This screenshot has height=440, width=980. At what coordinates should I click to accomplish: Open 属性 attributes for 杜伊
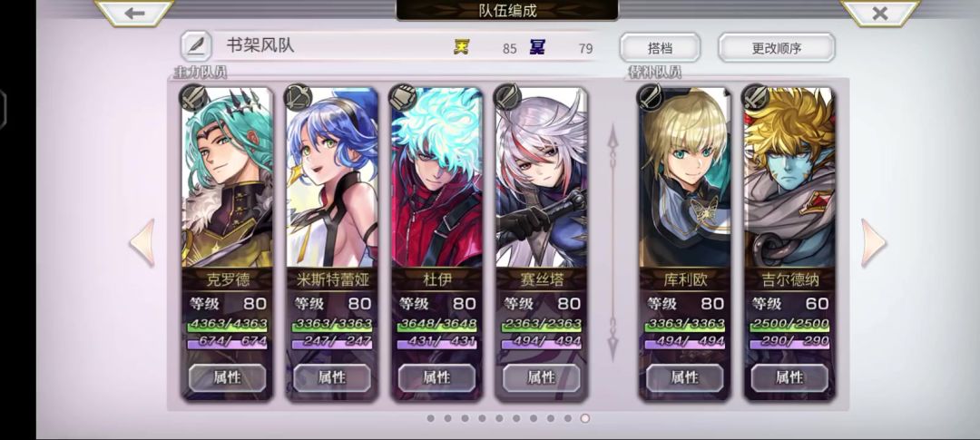click(436, 377)
